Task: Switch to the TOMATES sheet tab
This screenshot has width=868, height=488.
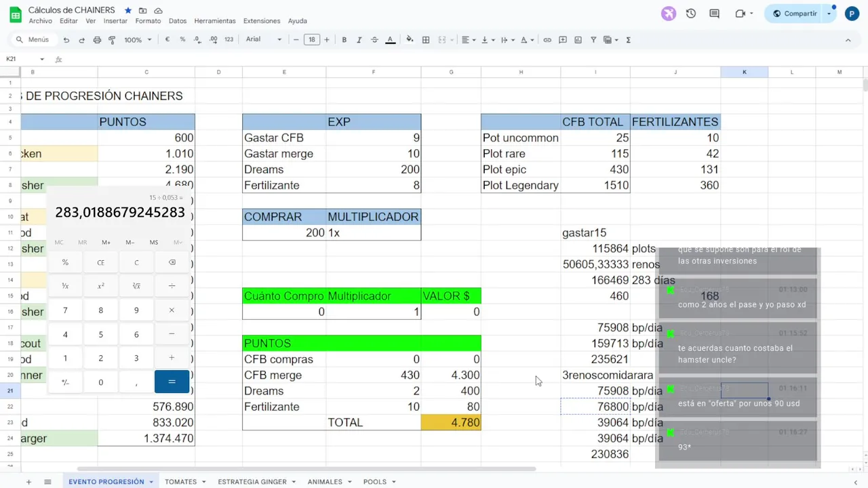Action: coord(184,482)
